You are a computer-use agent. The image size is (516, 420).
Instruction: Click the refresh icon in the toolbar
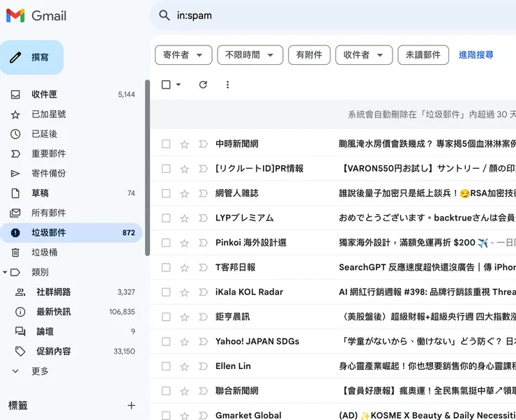pos(203,85)
